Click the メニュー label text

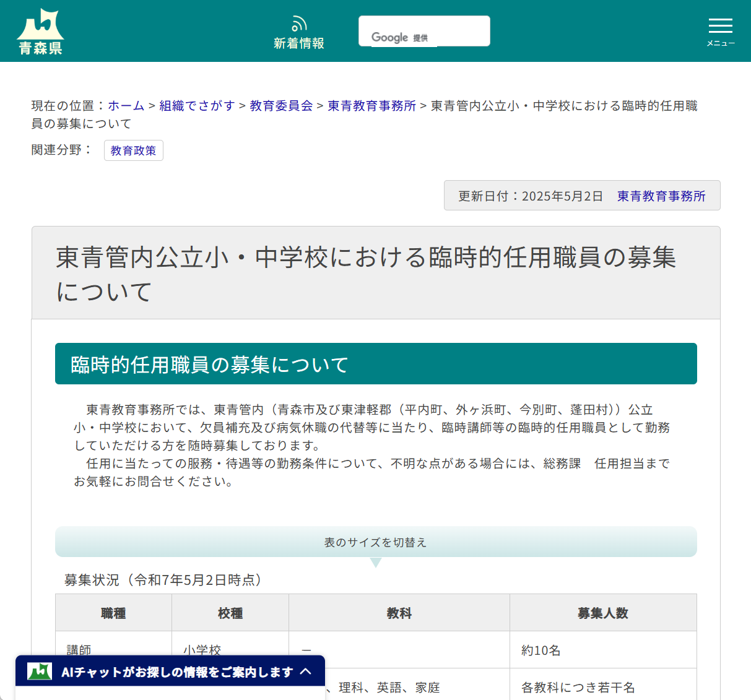pyautogui.click(x=720, y=43)
